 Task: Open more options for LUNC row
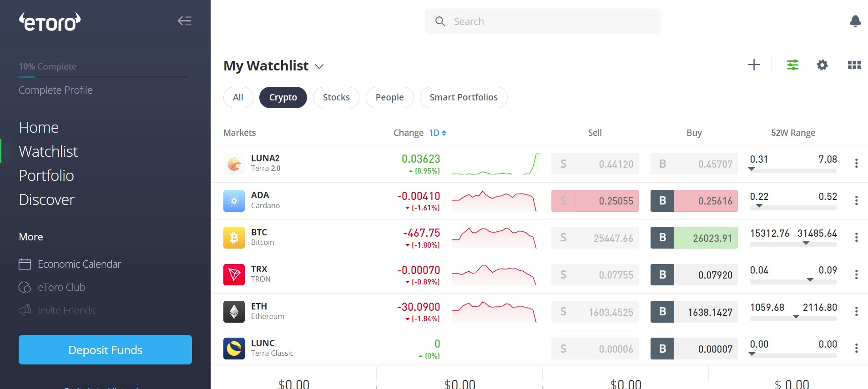tap(856, 349)
